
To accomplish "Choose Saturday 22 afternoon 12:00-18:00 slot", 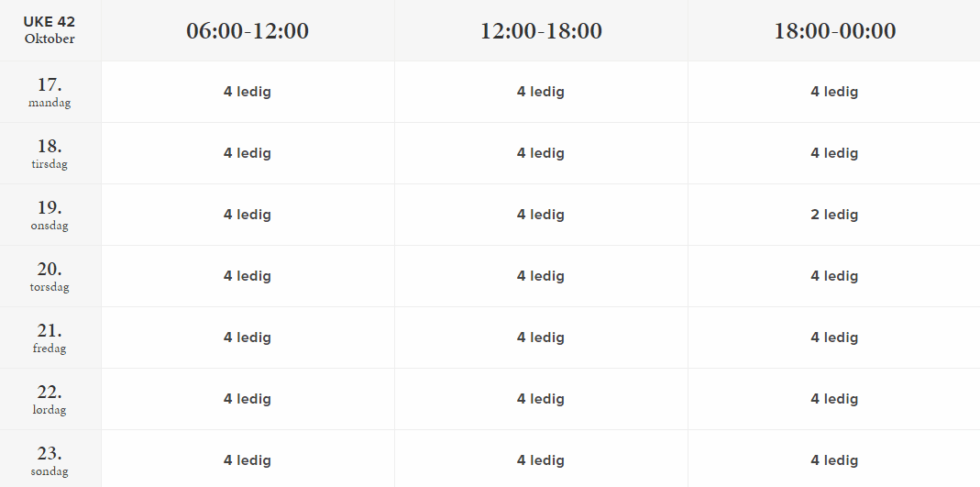I will tap(541, 399).
